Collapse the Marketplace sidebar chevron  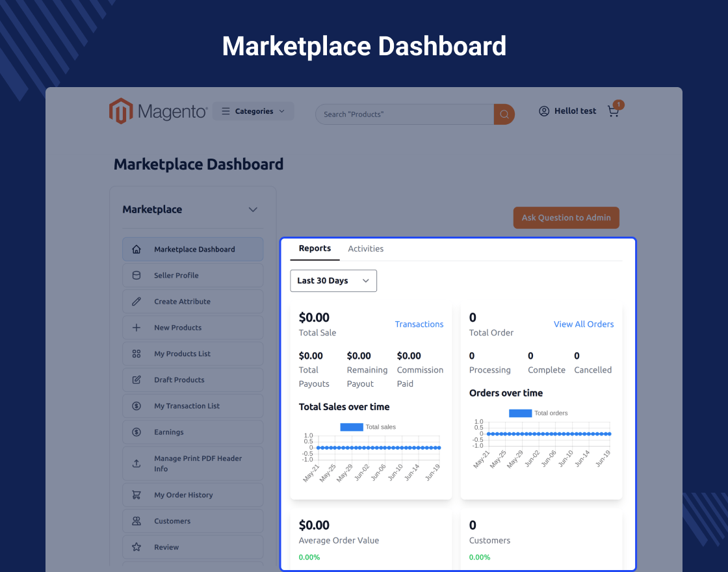[253, 209]
